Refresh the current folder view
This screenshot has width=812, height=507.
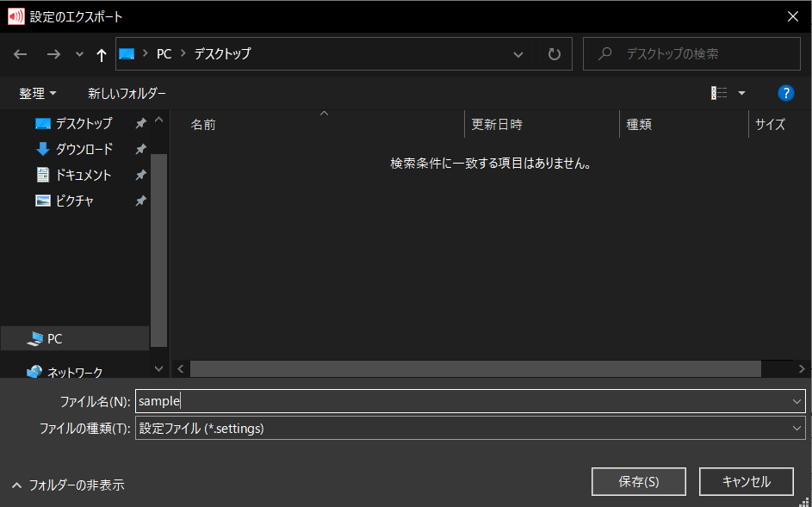(555, 54)
